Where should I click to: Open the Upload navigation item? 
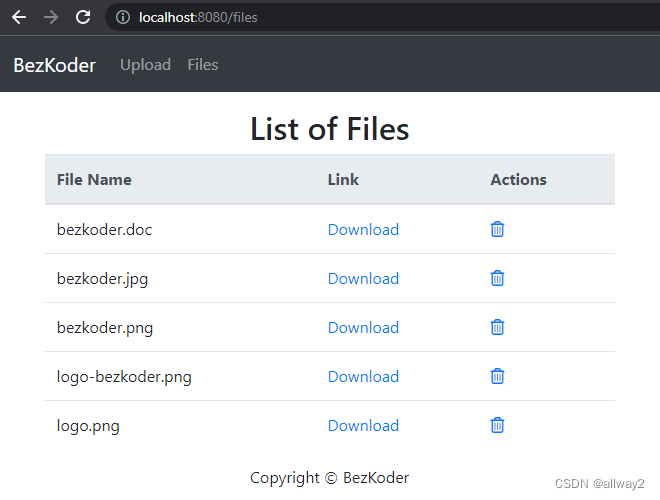(145, 65)
